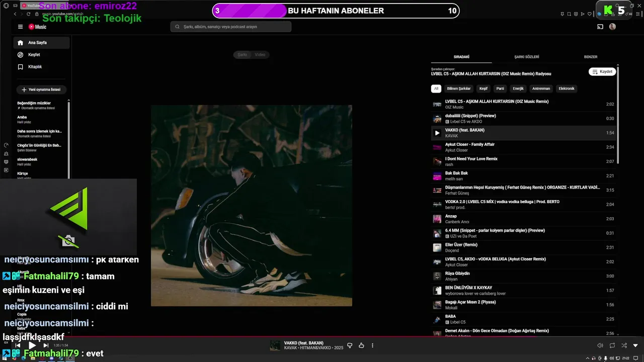The height and width of the screenshot is (362, 644).
Task: Click Aykut Closer Family Affair thumbnail
Action: 437,147
